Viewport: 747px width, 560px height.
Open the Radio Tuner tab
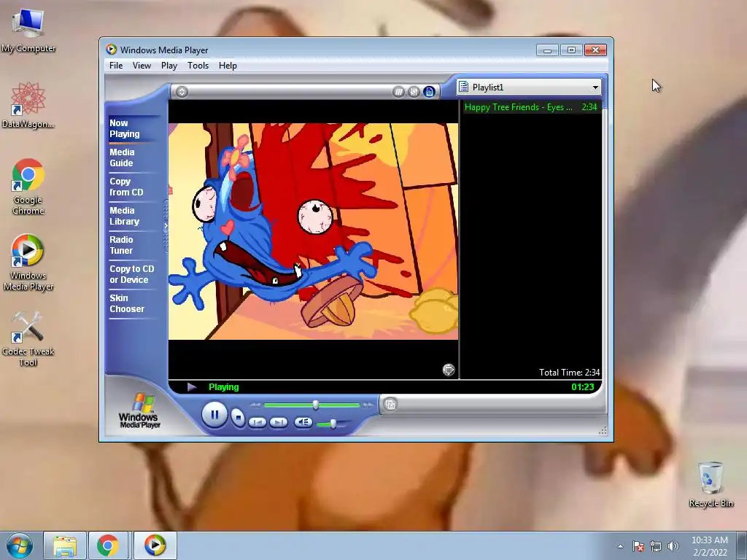click(133, 245)
